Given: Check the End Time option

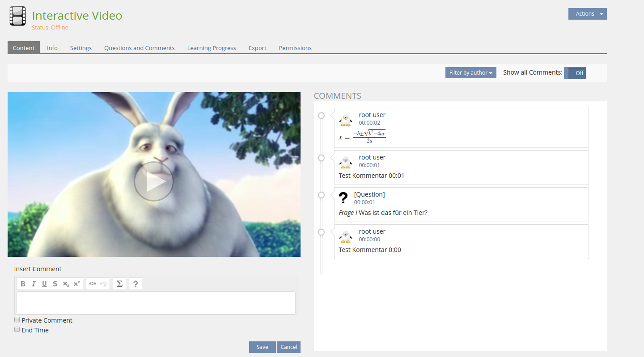Looking at the screenshot, I should click(17, 329).
